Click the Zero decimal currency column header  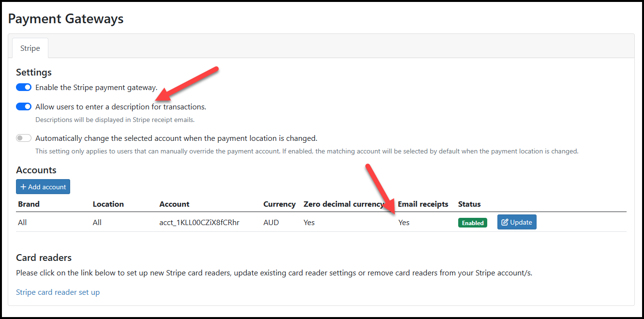tap(344, 204)
